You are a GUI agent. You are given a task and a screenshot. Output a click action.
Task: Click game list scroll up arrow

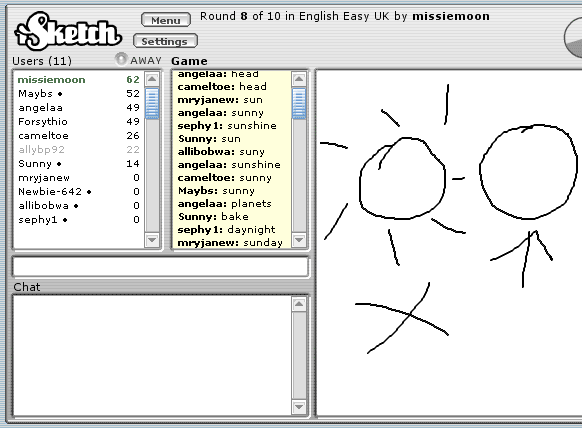tap(299, 79)
